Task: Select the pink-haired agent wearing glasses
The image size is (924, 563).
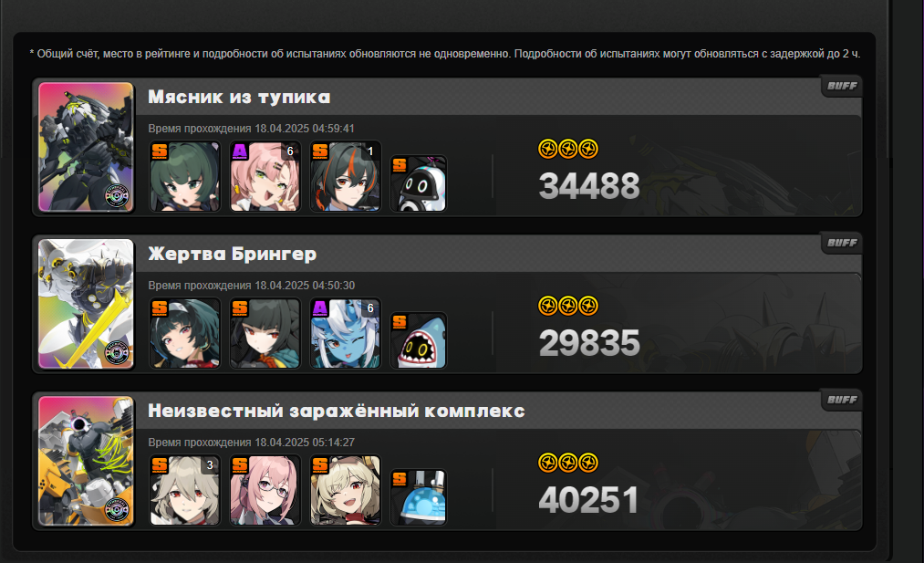Action: tap(265, 490)
